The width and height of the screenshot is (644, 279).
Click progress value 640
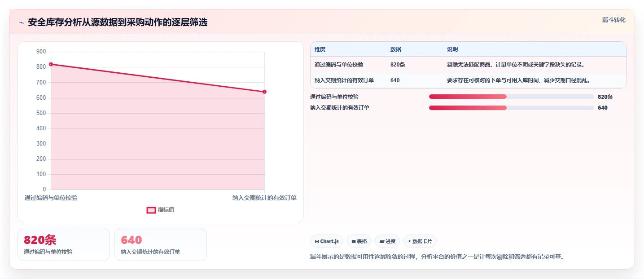click(603, 108)
